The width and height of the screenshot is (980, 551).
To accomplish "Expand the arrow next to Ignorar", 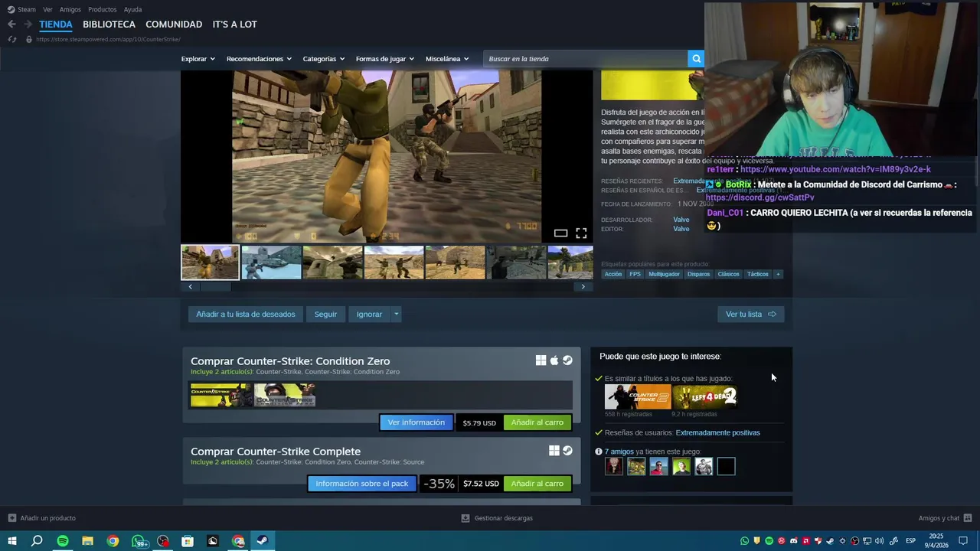I will [396, 314].
